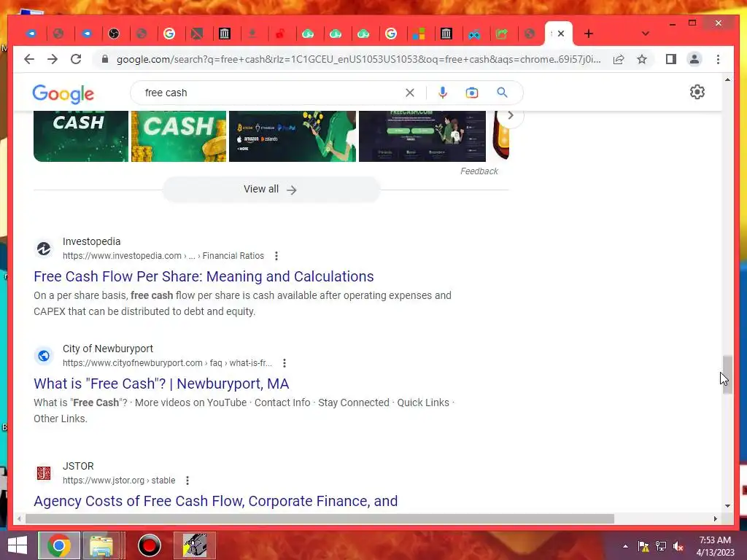
Task: Open a new browser tab
Action: [589, 34]
